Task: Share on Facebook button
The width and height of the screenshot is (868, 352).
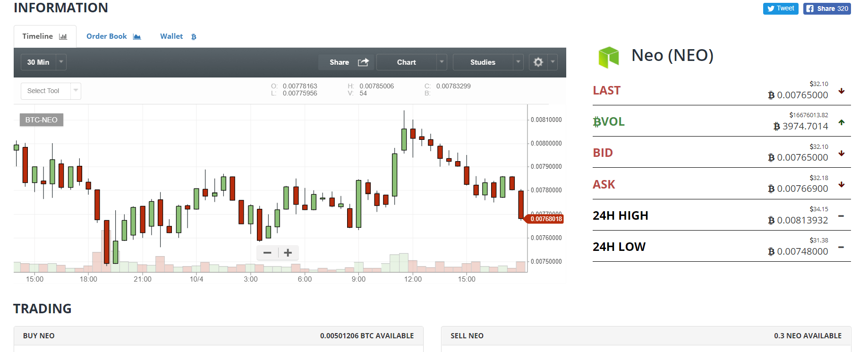Action: pyautogui.click(x=827, y=9)
